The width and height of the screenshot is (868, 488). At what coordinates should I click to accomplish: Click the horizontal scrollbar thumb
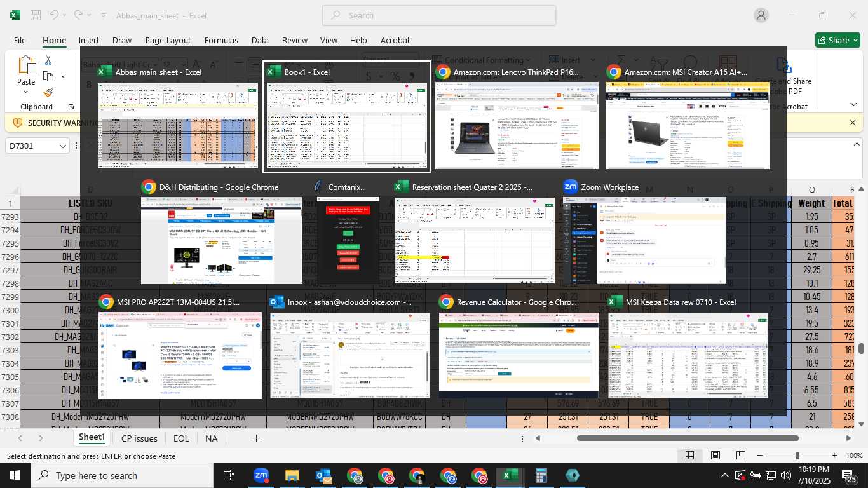pyautogui.click(x=688, y=438)
